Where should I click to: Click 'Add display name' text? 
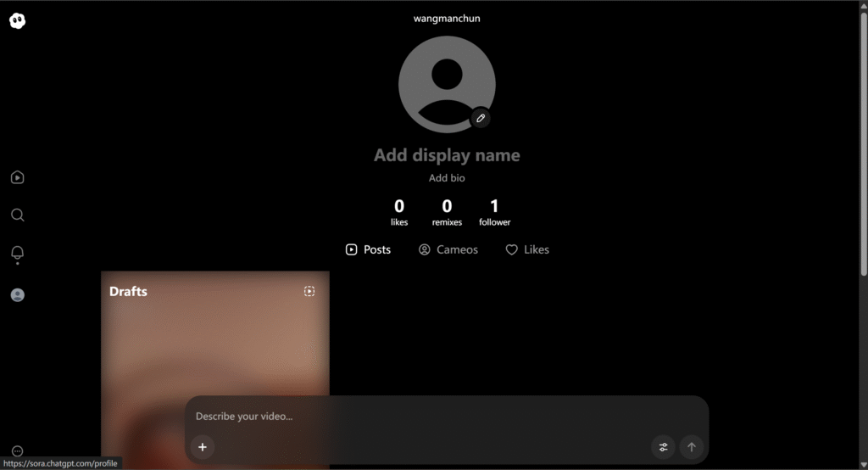[447, 155]
